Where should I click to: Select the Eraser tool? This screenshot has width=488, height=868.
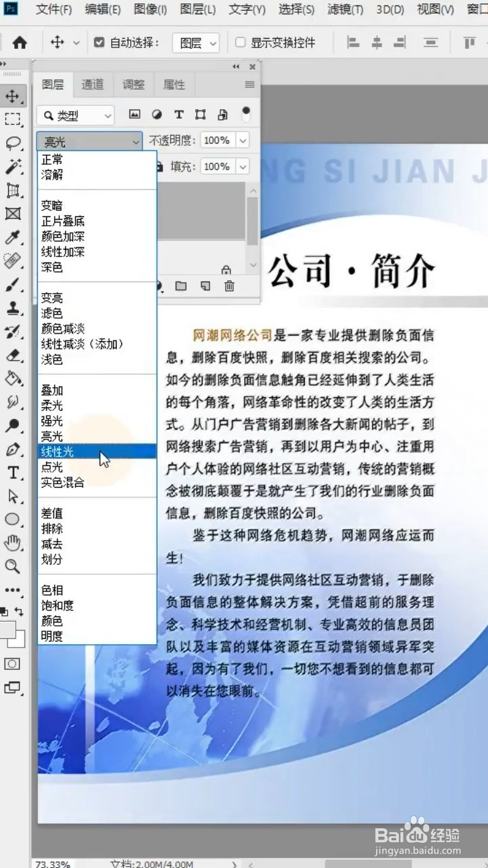click(x=12, y=355)
